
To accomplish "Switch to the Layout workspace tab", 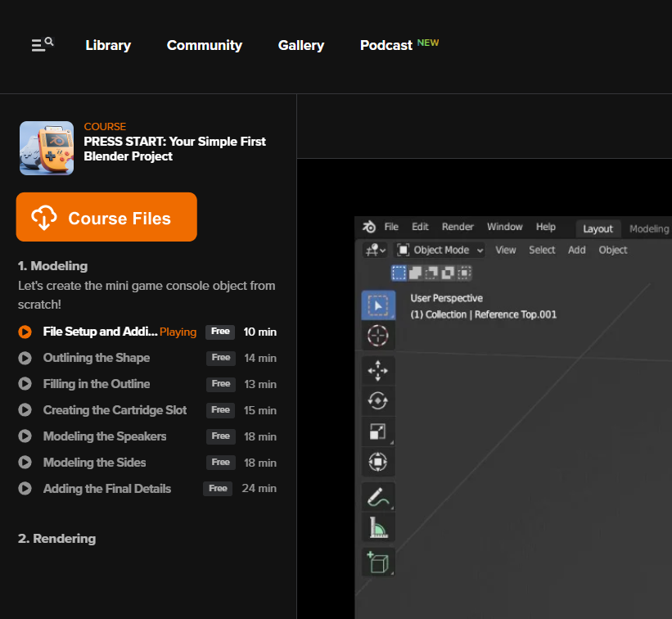I will coord(598,228).
